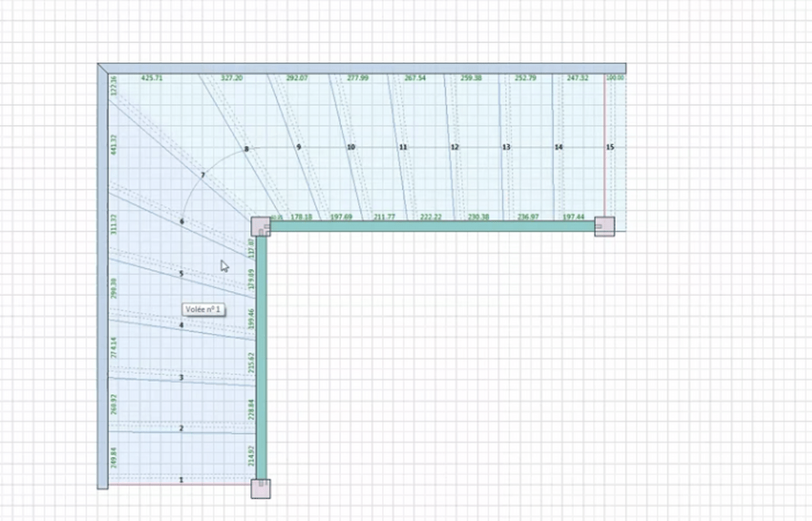
Task: Click the 214.92 dimension beside the inner stringer
Action: (x=251, y=456)
